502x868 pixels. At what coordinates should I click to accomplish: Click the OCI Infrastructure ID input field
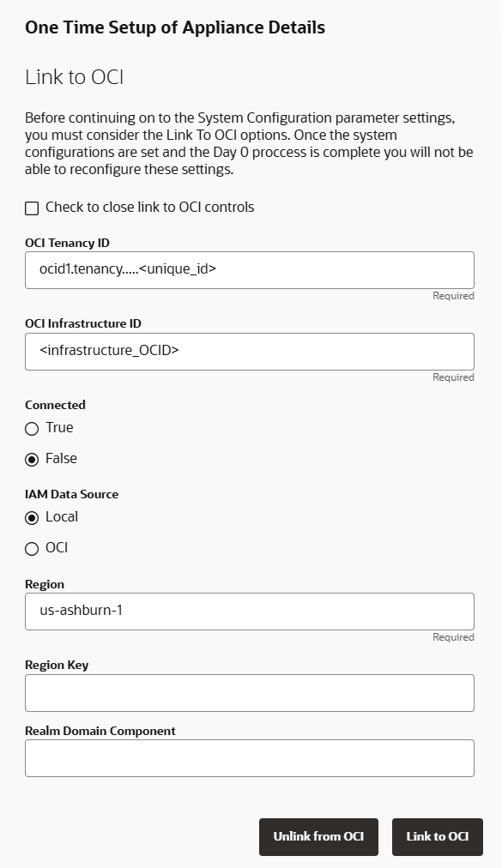[x=249, y=351]
